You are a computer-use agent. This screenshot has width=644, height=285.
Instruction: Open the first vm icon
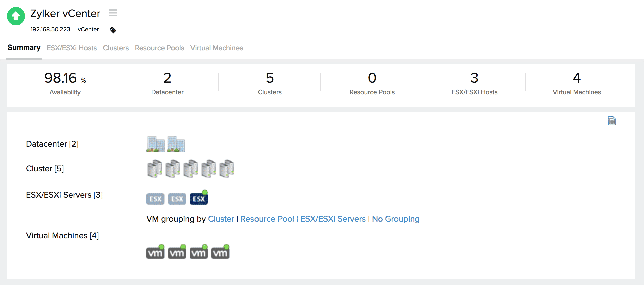155,252
